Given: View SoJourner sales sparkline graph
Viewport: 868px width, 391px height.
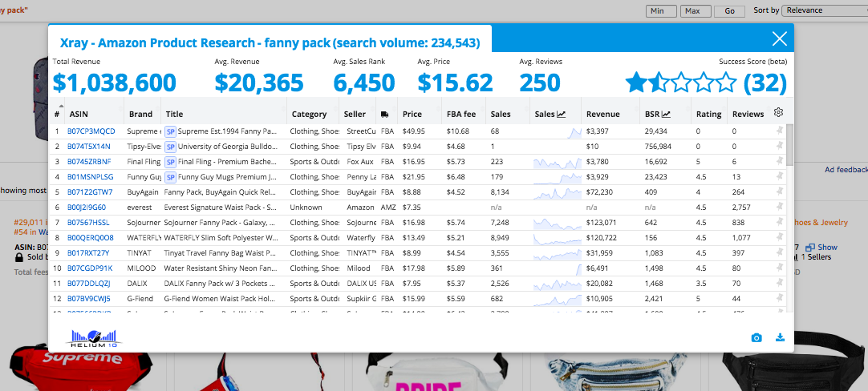Looking at the screenshot, I should (558, 222).
